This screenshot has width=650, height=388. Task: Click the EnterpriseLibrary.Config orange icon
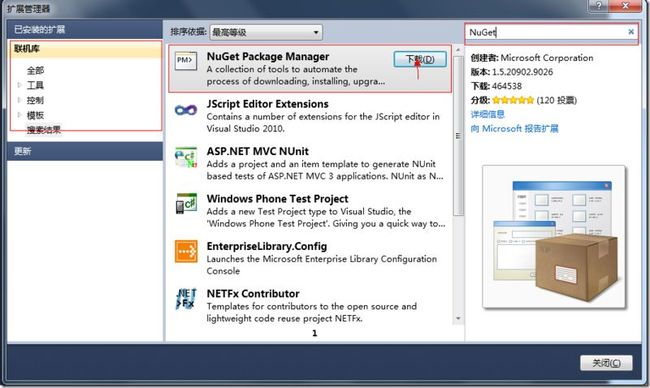186,251
